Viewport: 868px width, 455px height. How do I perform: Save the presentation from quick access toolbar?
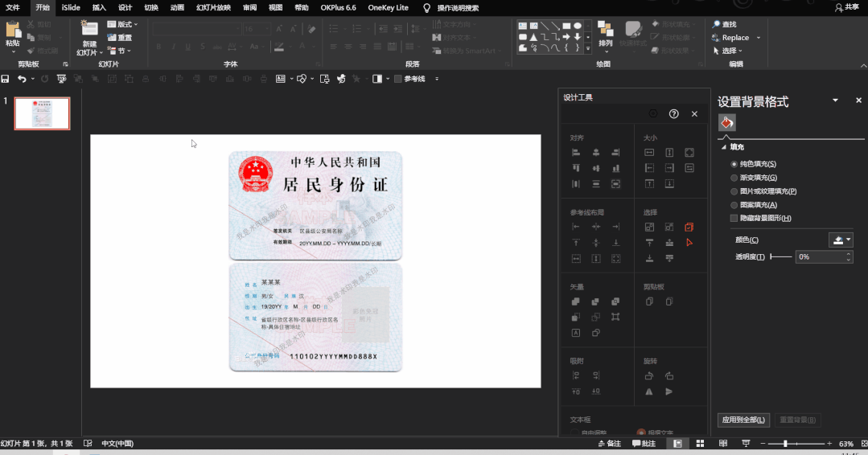pyautogui.click(x=5, y=79)
